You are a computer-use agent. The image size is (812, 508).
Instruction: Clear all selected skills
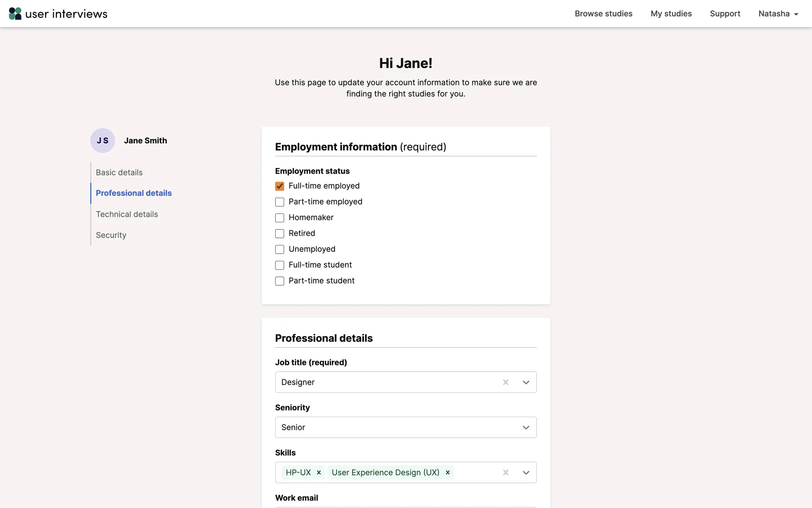[505, 472]
